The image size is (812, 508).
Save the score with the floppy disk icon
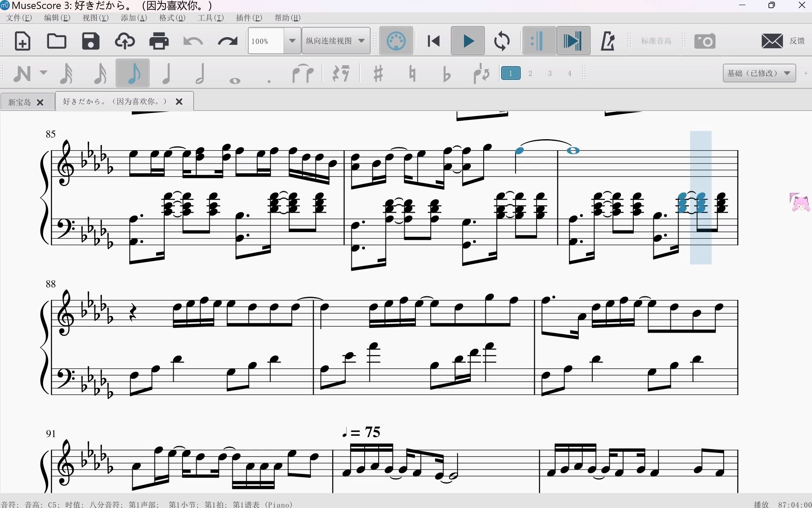(x=90, y=41)
